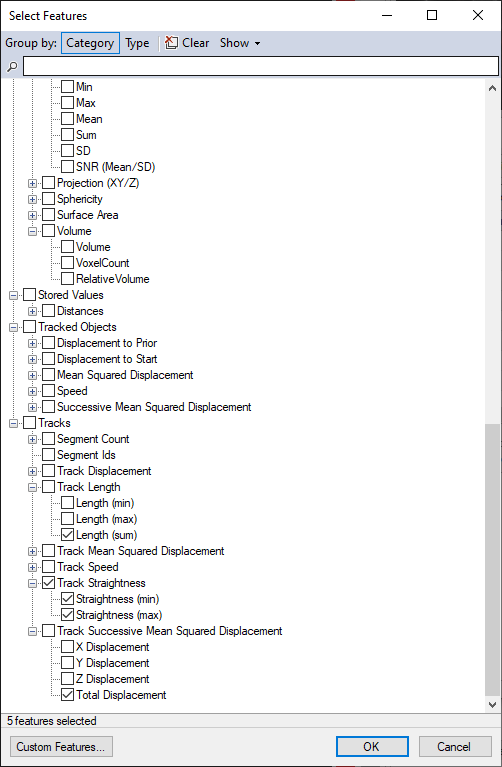
Task: Uncheck Straightness (min) feature
Action: click(68, 599)
